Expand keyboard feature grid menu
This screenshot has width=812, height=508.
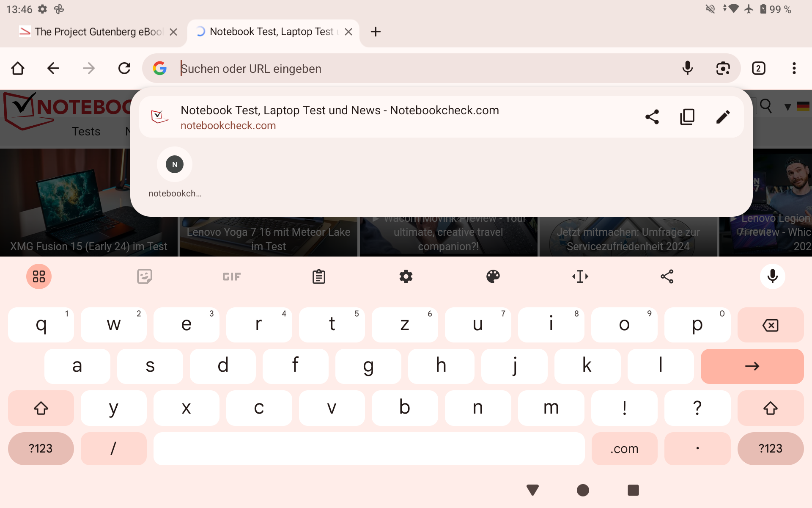39,276
